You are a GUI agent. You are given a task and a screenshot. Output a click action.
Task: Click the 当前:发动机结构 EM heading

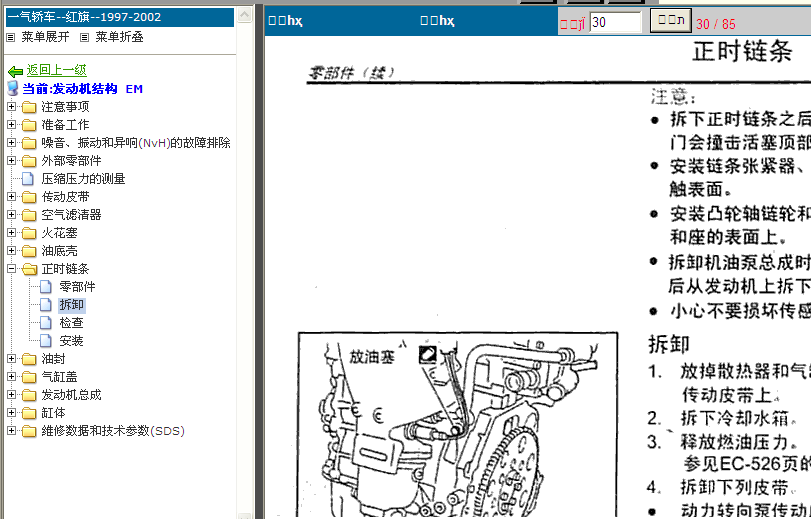click(x=82, y=88)
